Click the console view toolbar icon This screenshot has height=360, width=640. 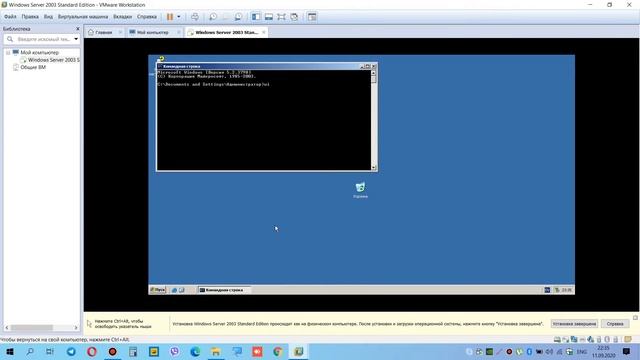pos(312,17)
